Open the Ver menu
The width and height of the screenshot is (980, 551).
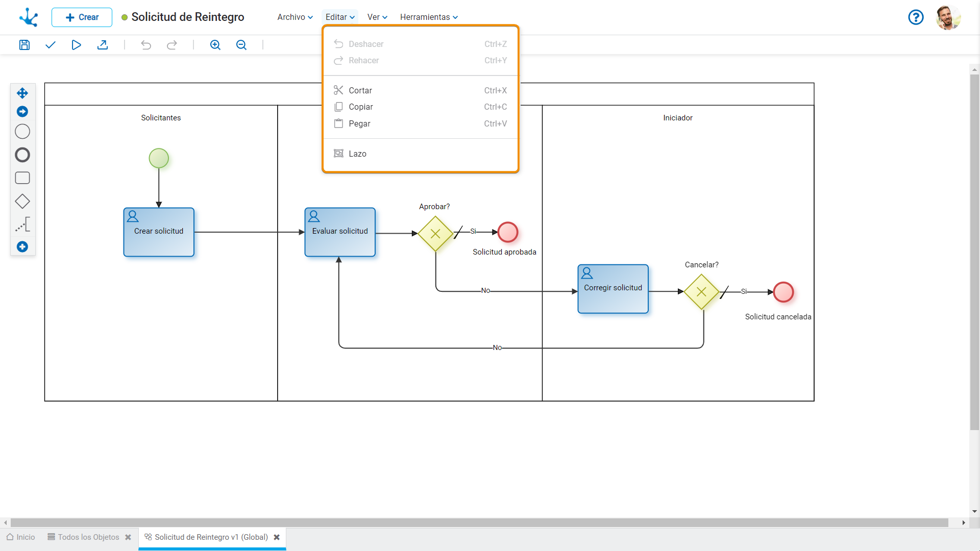point(377,17)
